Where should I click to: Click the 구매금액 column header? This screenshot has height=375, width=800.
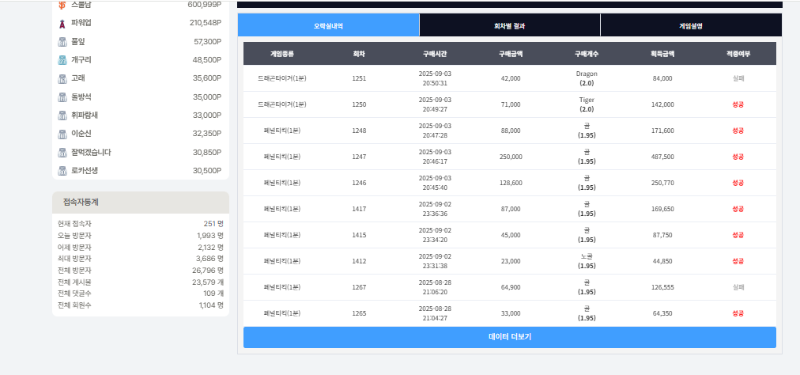click(511, 54)
